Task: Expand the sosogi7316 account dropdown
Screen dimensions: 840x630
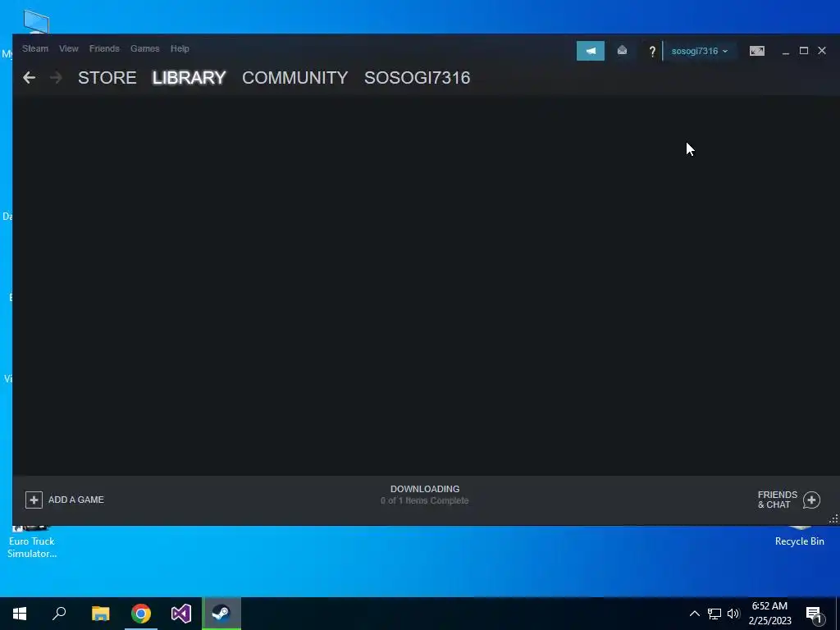Action: click(700, 51)
